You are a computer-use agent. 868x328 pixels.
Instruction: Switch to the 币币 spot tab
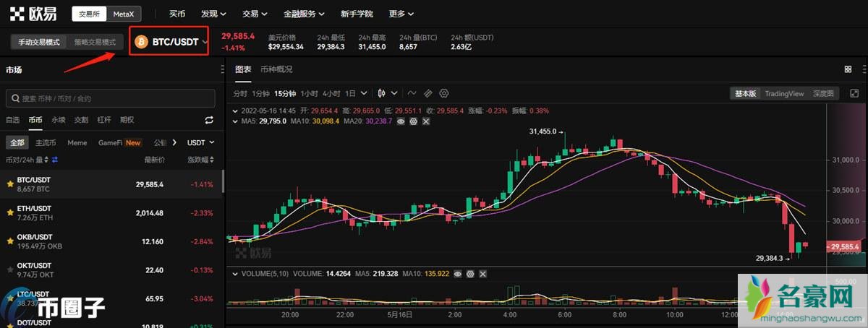coord(35,120)
